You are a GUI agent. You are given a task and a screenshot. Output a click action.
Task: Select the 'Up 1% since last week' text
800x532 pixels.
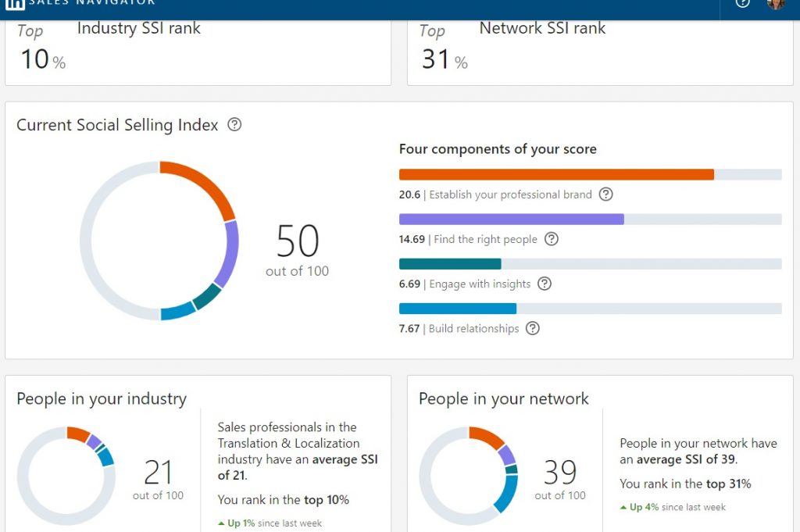tap(270, 523)
